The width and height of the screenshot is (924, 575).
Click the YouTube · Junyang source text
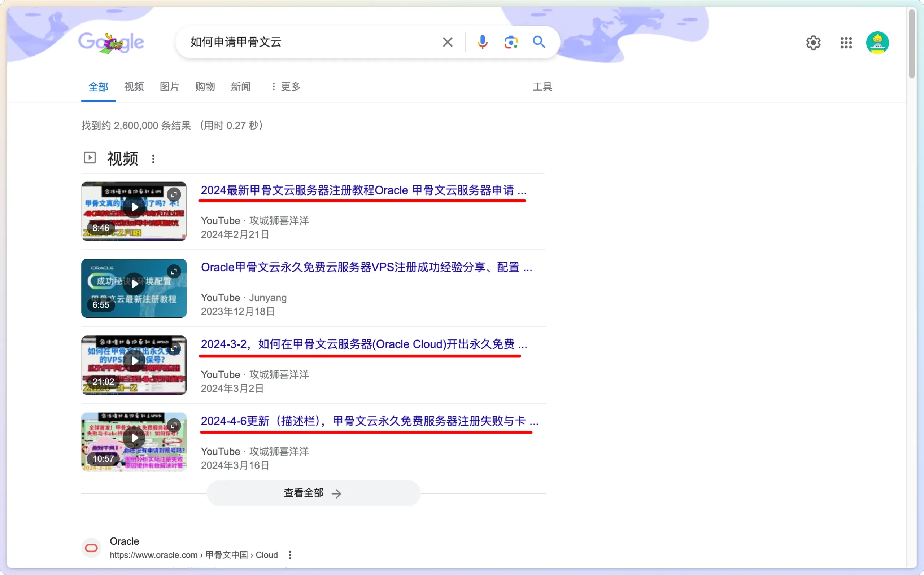pyautogui.click(x=244, y=298)
